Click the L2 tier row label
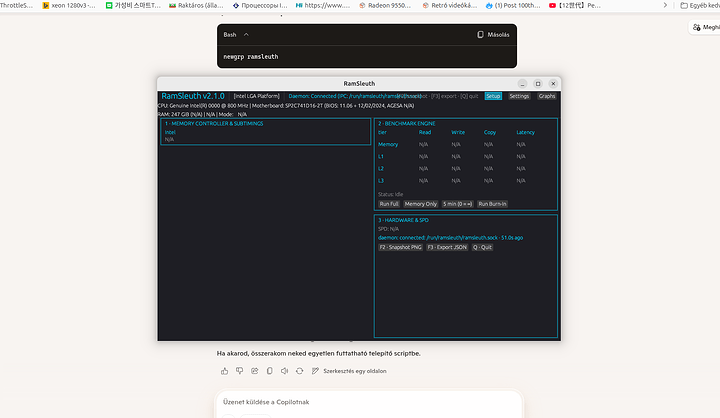The height and width of the screenshot is (418, 720). click(381, 169)
